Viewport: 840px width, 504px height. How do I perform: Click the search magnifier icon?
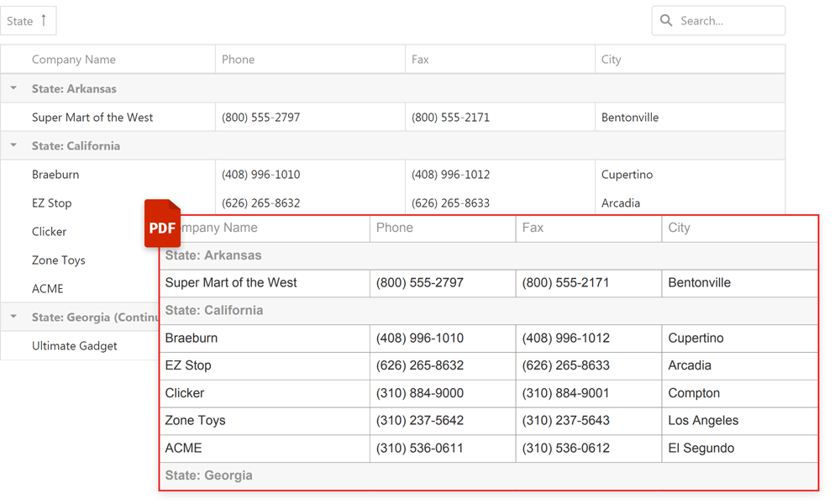(x=666, y=20)
